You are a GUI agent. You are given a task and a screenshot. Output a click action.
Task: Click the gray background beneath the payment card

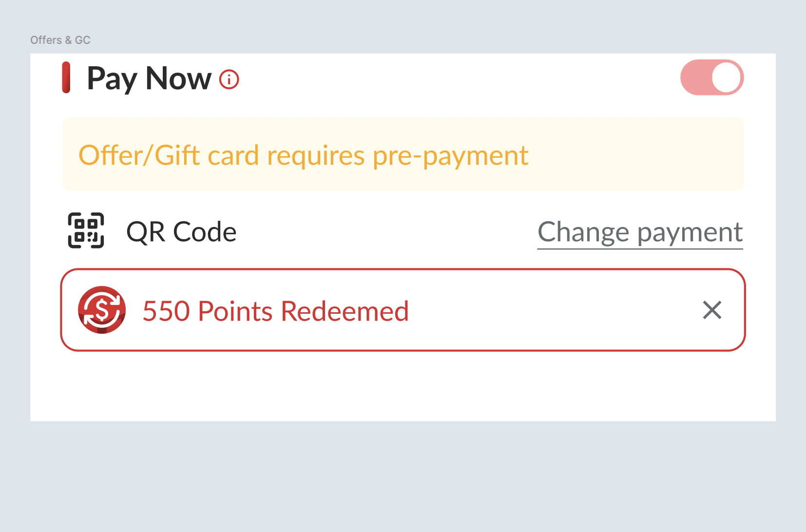403,475
